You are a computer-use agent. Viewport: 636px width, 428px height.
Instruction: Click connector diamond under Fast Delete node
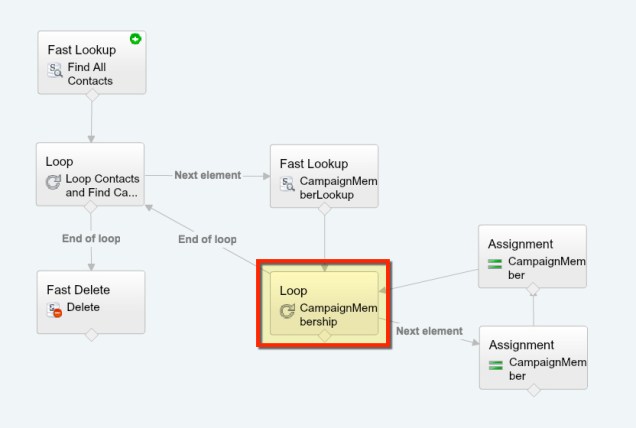(x=91, y=335)
